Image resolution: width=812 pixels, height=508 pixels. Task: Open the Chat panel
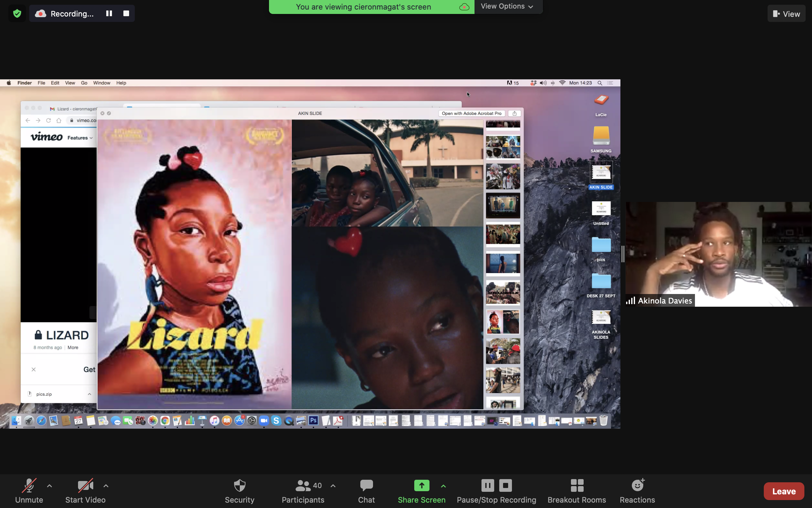point(366,491)
